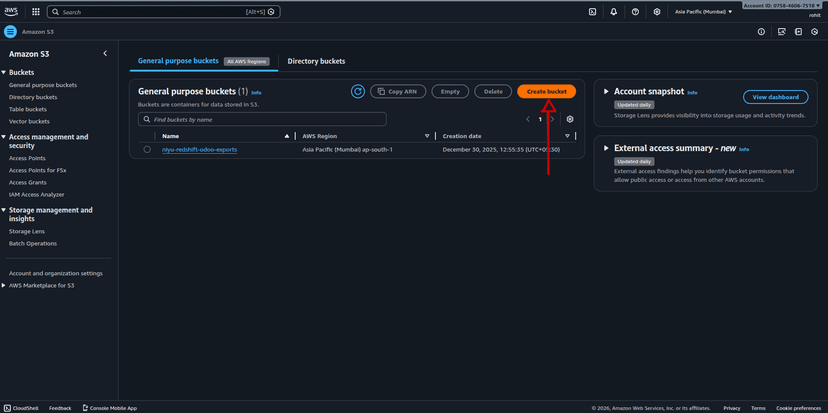Open the notifications bell

(x=614, y=12)
